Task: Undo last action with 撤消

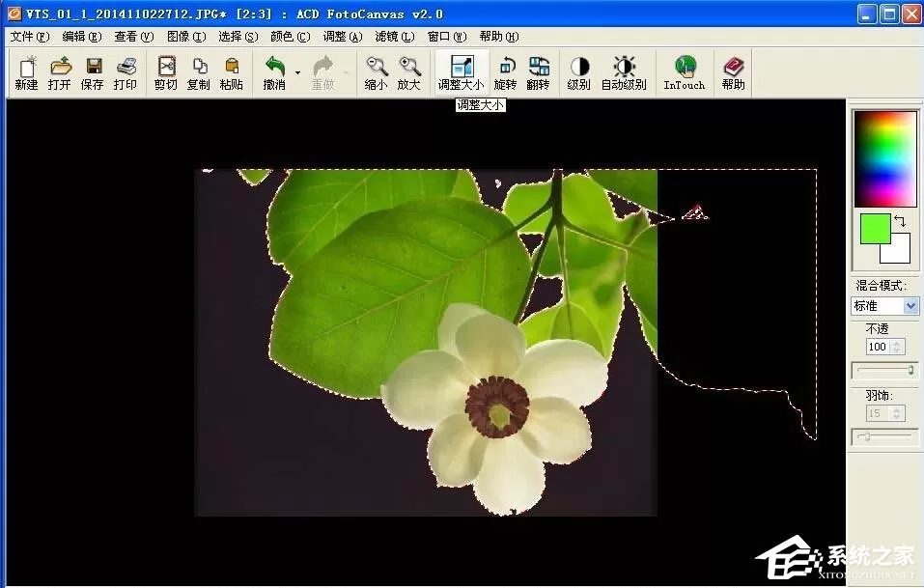Action: pyautogui.click(x=274, y=73)
